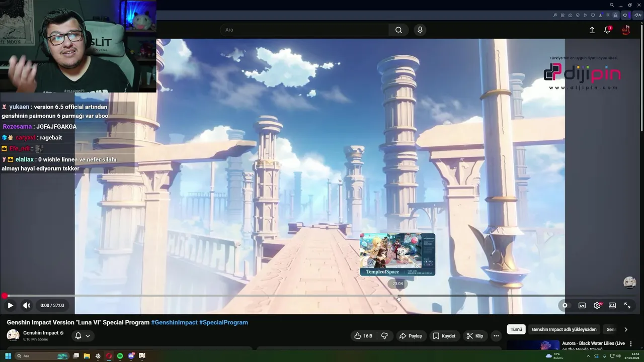Screen dimensions: 644x362
Task: Open the more actions three-dot menu
Action: [x=496, y=336]
